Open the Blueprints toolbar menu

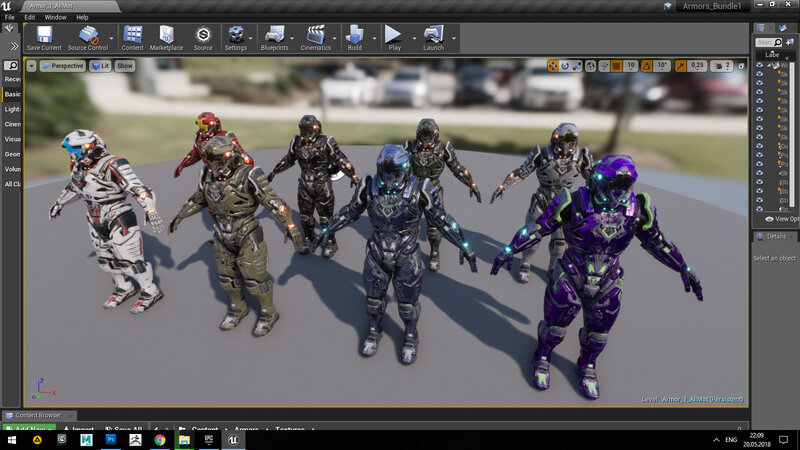(274, 36)
